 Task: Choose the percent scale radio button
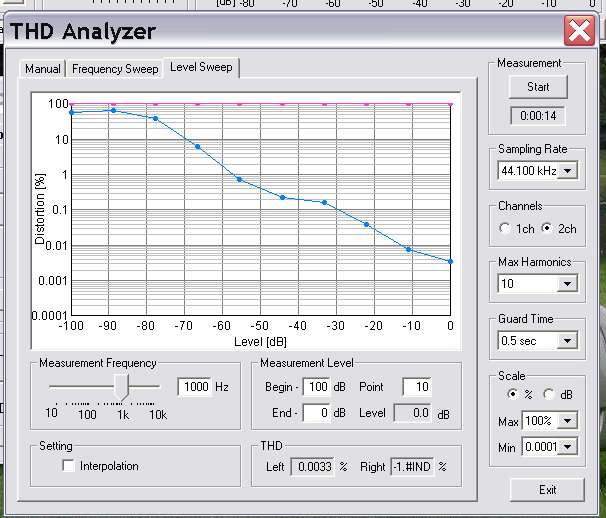tap(512, 394)
